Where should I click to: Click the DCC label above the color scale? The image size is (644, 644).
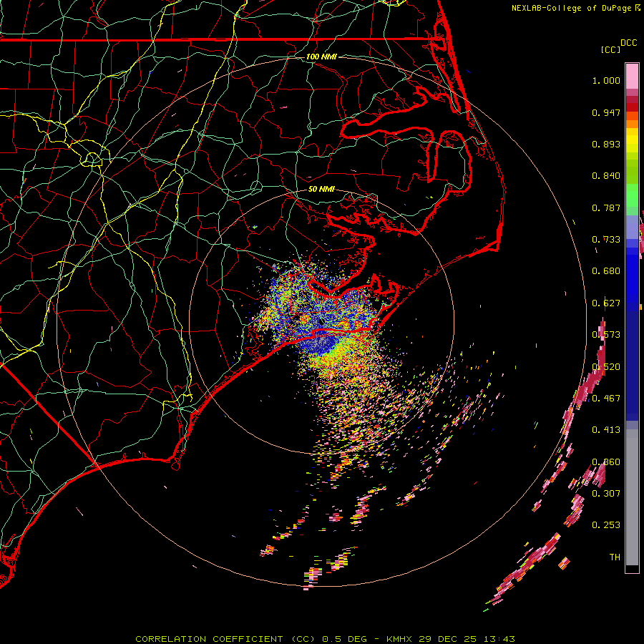coord(628,43)
